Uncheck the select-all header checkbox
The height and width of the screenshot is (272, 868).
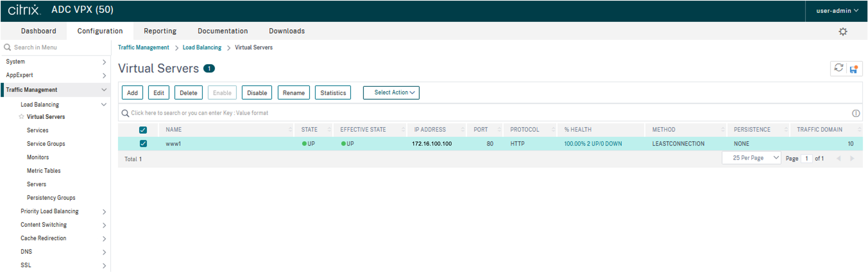point(143,130)
